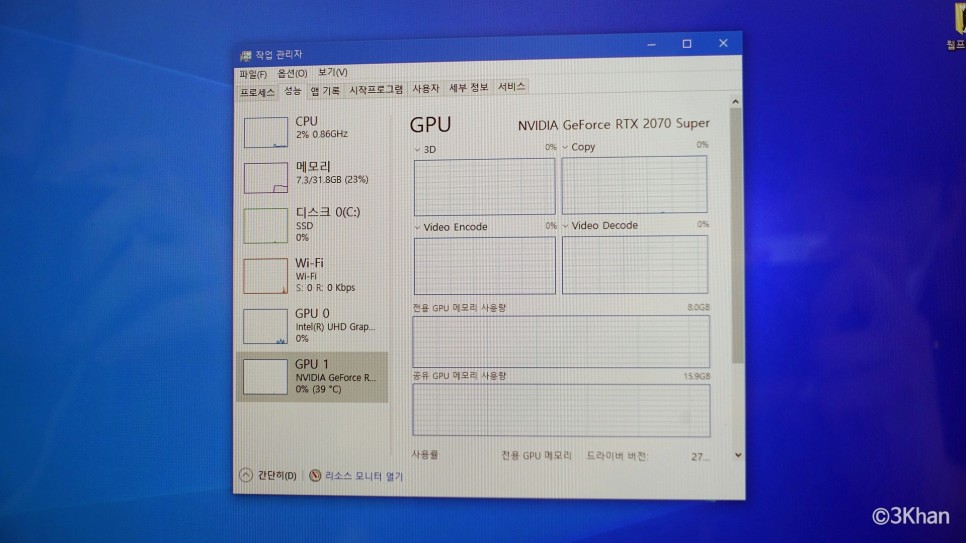
Task: Switch to the 성능 tab
Action: coord(292,91)
